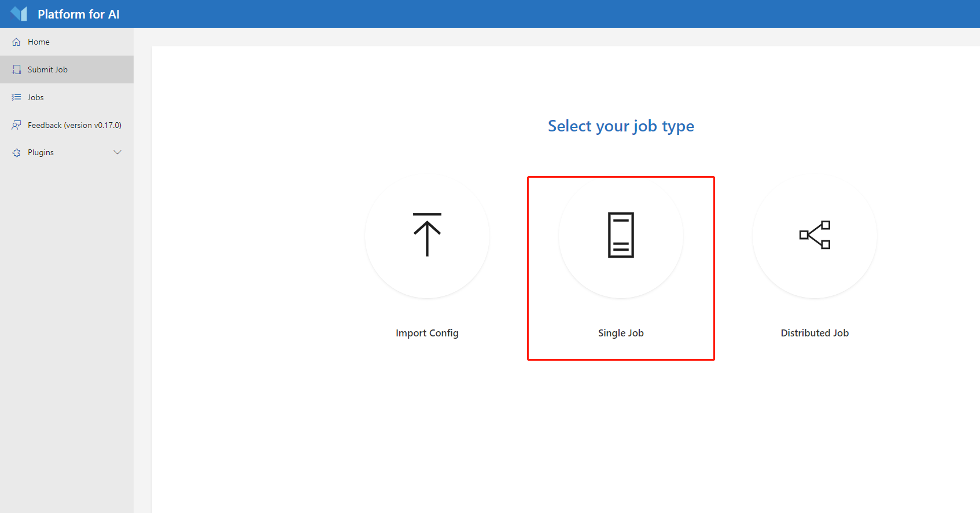Click the upload arrow Import Config icon
980x513 pixels.
pyautogui.click(x=427, y=234)
